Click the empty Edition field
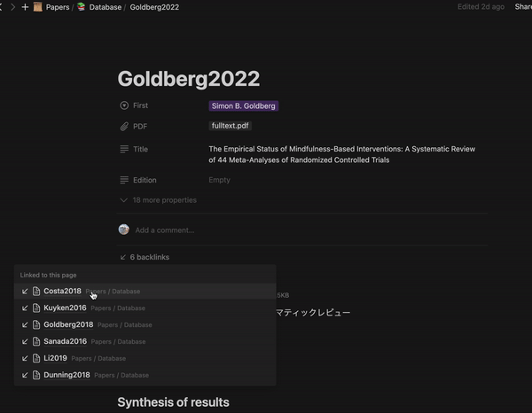 pyautogui.click(x=219, y=180)
